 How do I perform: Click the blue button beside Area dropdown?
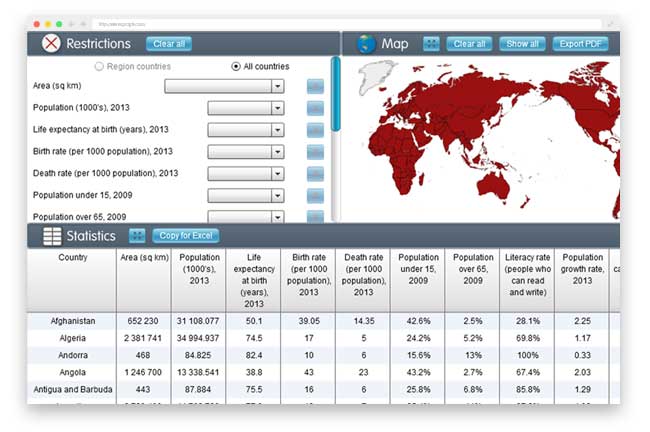[315, 87]
